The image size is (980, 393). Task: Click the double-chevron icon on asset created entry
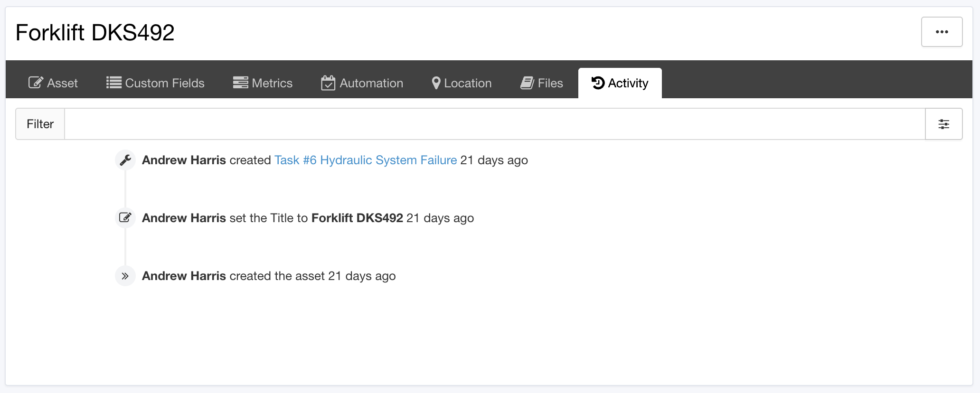(x=125, y=276)
